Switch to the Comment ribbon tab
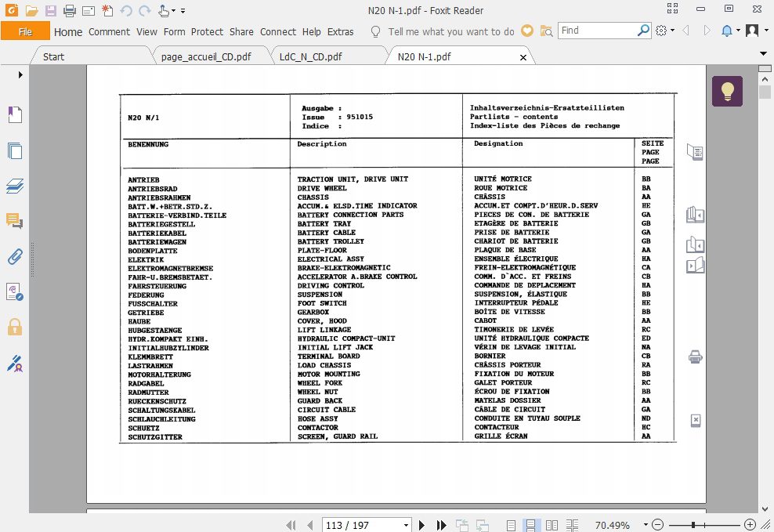Screen dimensions: 774x532 pyautogui.click(x=109, y=31)
